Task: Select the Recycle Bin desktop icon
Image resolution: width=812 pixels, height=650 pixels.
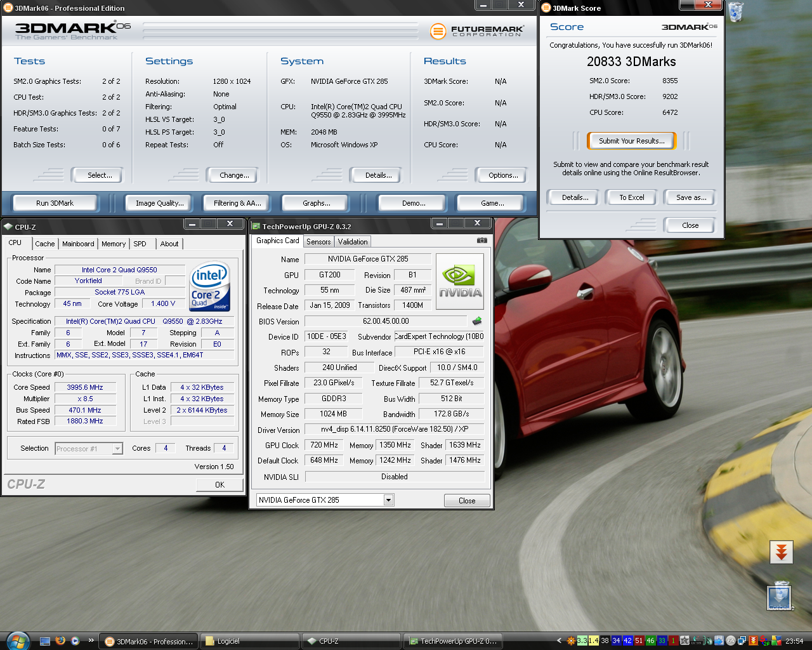Action: 735,12
